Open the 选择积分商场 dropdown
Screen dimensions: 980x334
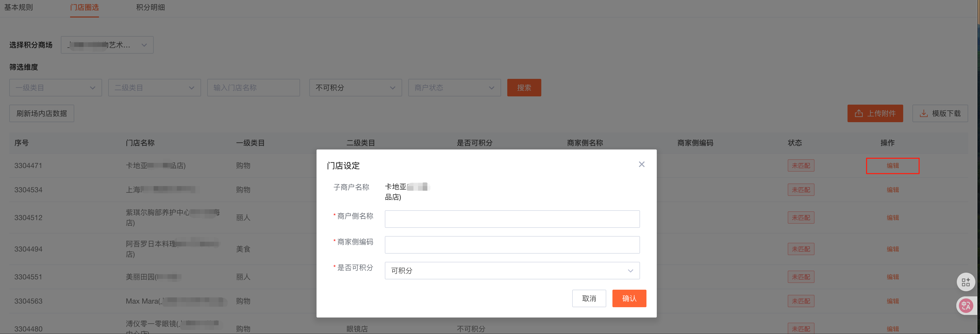click(107, 45)
